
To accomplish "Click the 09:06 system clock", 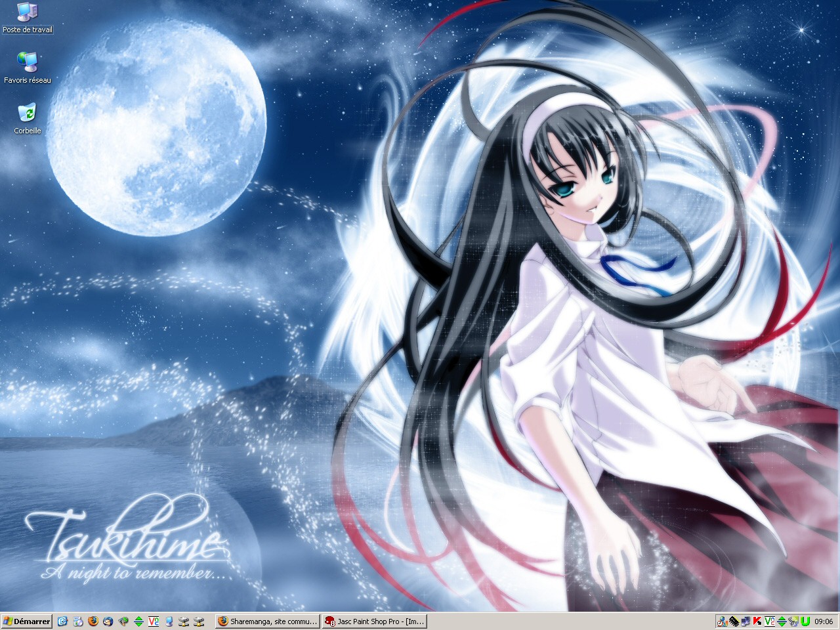I will click(x=824, y=621).
